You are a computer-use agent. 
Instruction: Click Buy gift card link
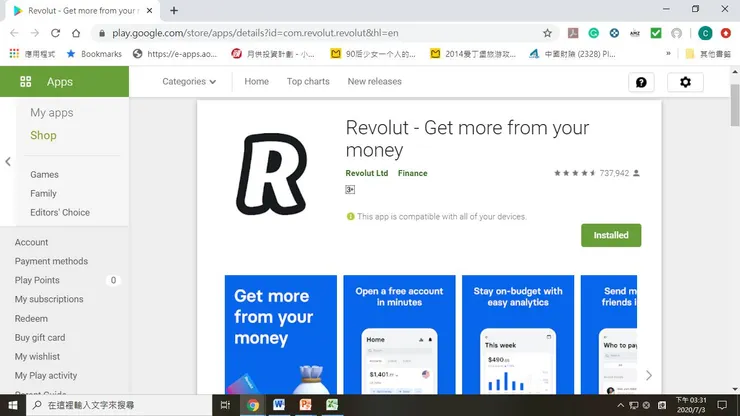pos(40,338)
